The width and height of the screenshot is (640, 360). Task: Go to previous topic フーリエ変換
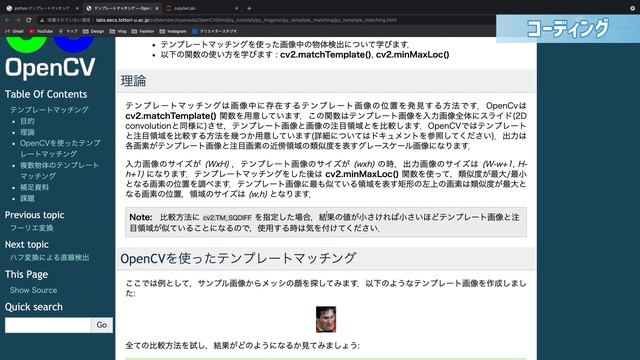coord(31,228)
